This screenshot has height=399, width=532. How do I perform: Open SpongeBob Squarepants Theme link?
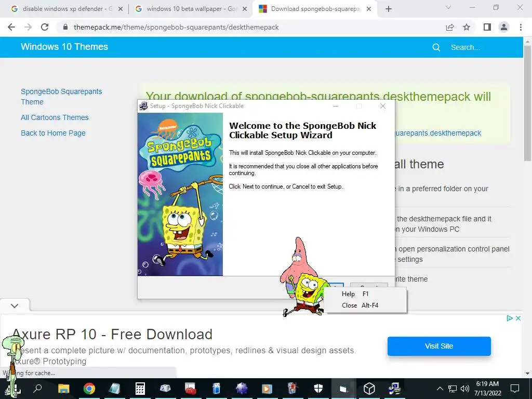[x=61, y=97]
